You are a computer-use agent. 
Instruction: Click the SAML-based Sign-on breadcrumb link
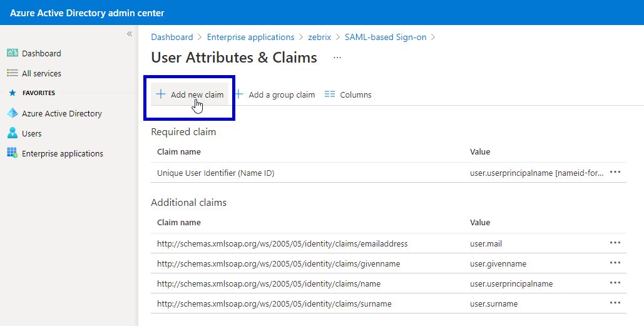(x=386, y=37)
